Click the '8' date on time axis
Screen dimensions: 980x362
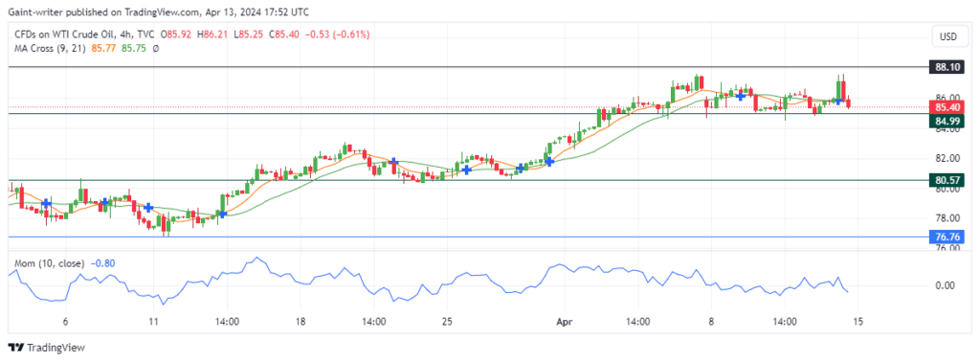pos(711,322)
